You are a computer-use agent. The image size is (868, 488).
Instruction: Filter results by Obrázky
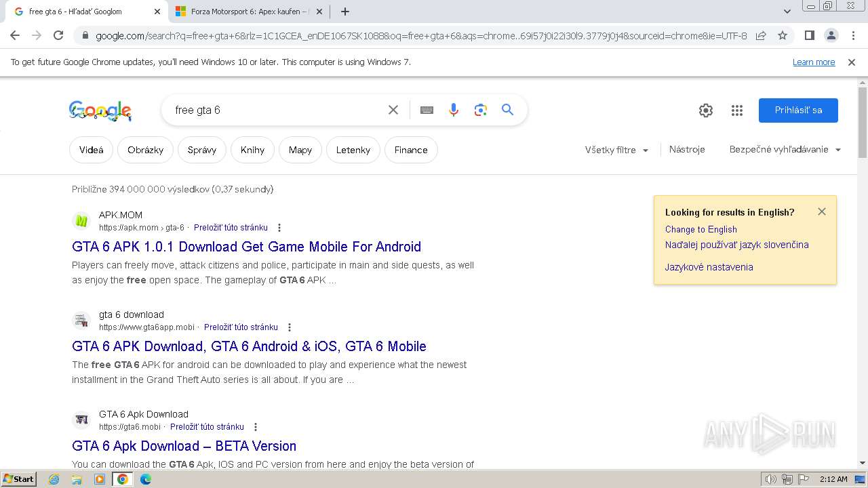point(145,150)
